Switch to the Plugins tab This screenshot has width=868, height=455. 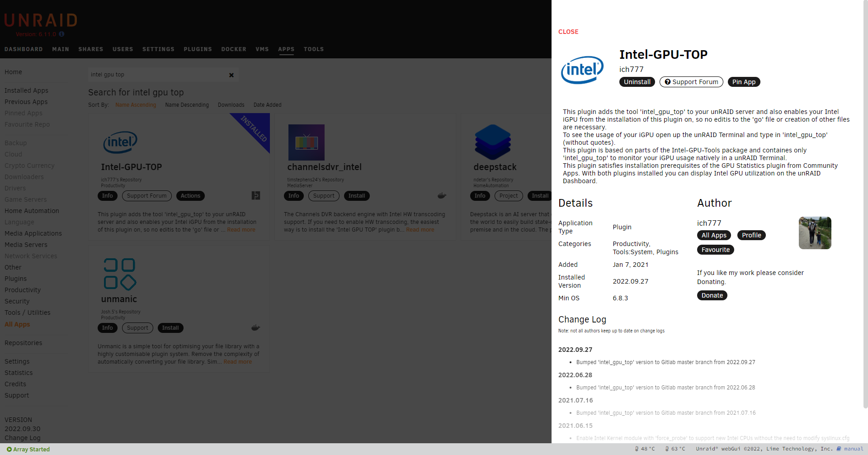tap(198, 49)
